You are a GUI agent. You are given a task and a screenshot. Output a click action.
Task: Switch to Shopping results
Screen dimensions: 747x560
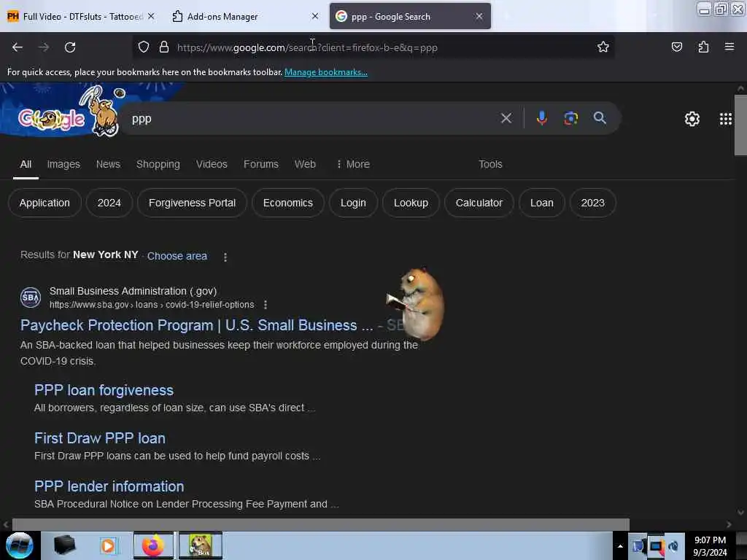(158, 164)
